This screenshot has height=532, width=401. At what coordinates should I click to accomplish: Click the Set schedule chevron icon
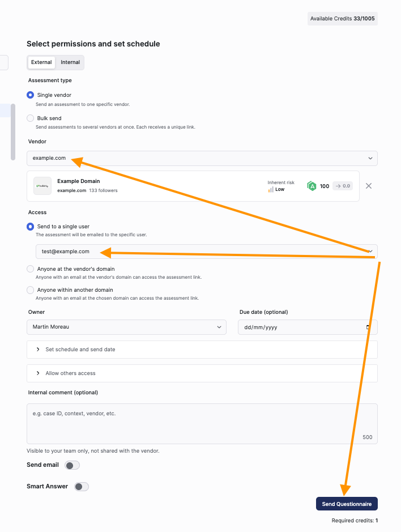(x=38, y=349)
